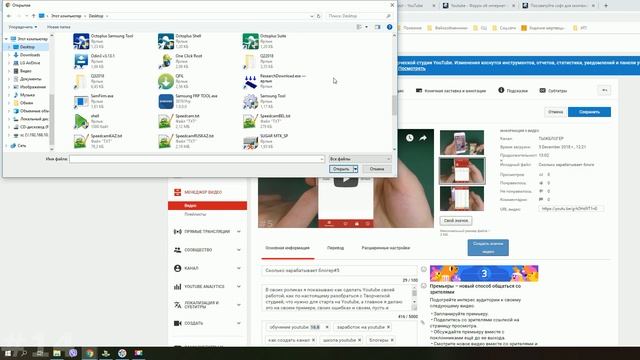Open the 'Все файлы' file type dropdown
This screenshot has width=640, height=360.
point(360,159)
